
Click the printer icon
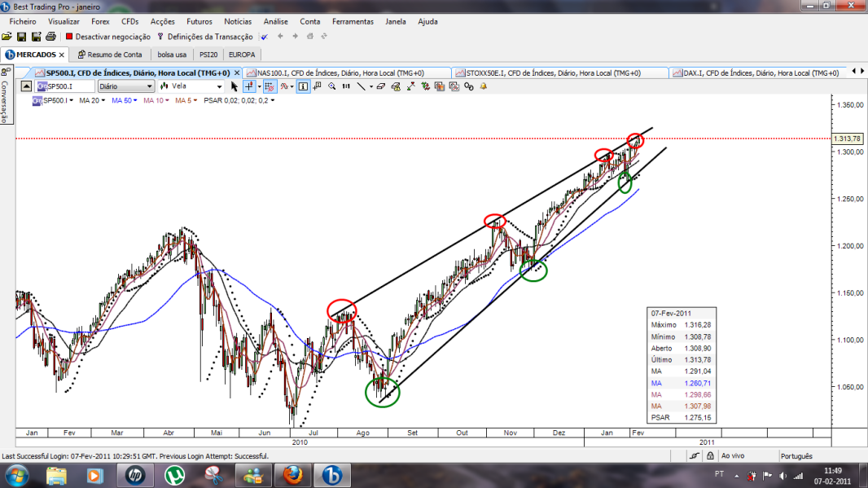pyautogui.click(x=51, y=37)
